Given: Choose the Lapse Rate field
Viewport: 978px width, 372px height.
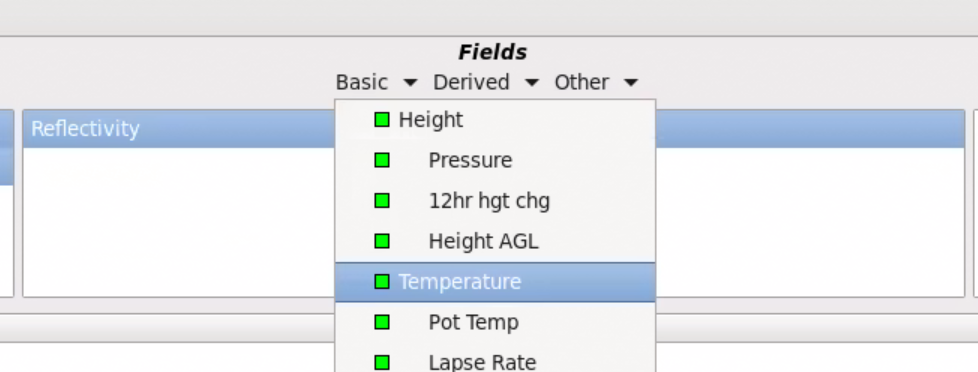Looking at the screenshot, I should click(495, 361).
